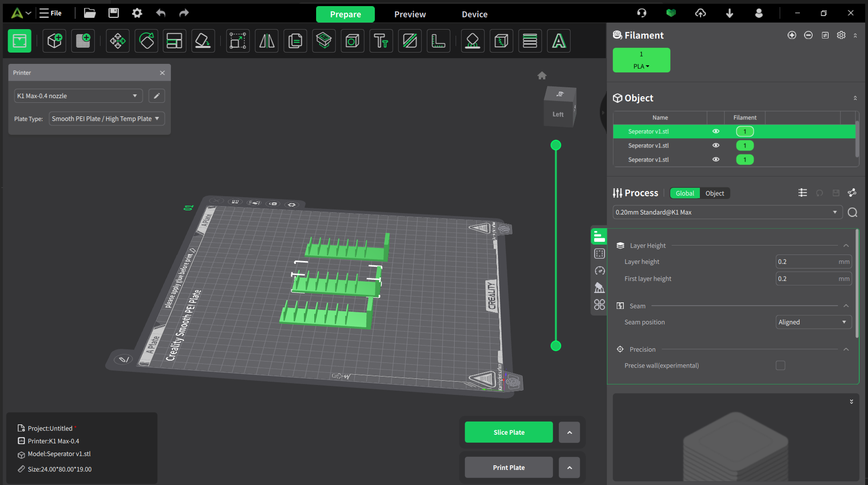Switch to the Device tab
Image resolution: width=868 pixels, height=485 pixels.
(x=474, y=14)
